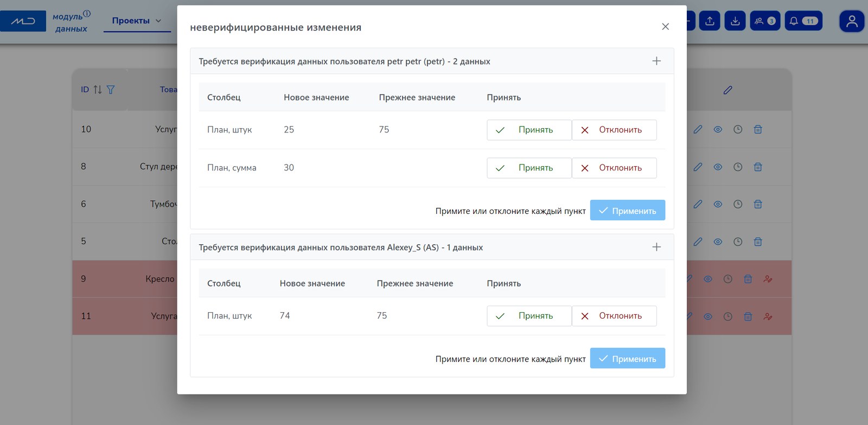Reject the План, сумма change to 30

tap(614, 168)
